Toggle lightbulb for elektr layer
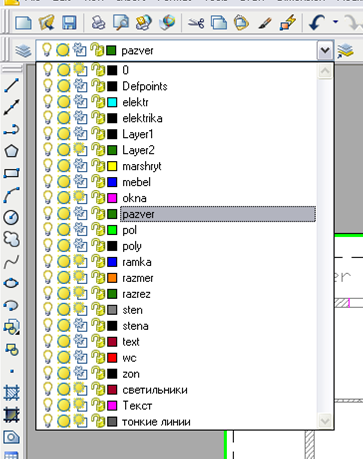Screen dimensions: 363x459 pyautogui.click(x=48, y=102)
